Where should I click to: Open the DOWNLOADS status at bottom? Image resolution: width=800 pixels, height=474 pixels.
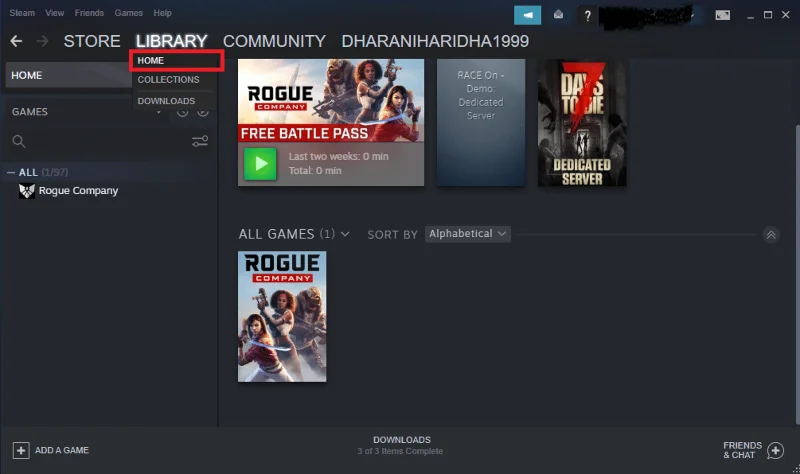[401, 445]
